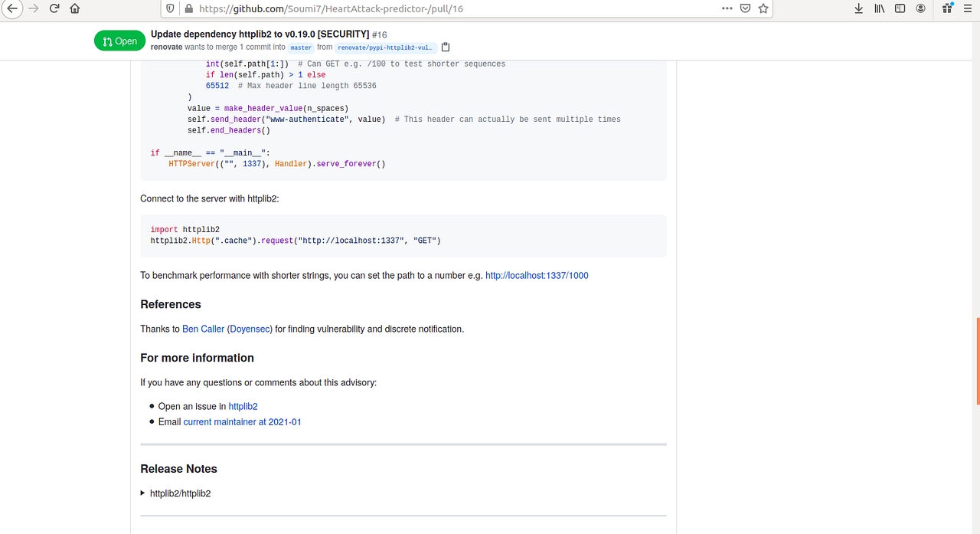Open the localhost:1337/1000 benchmark link
Image resolution: width=980 pixels, height=534 pixels.
(x=537, y=275)
